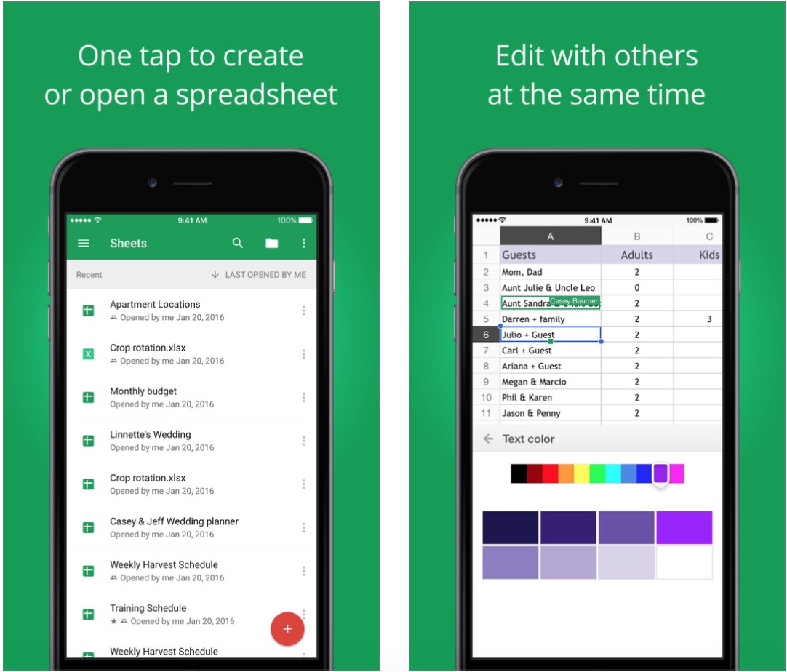The height and width of the screenshot is (672, 787).
Task: Tap the Excel icon for Crop rotation.xlsx
Action: (x=88, y=354)
